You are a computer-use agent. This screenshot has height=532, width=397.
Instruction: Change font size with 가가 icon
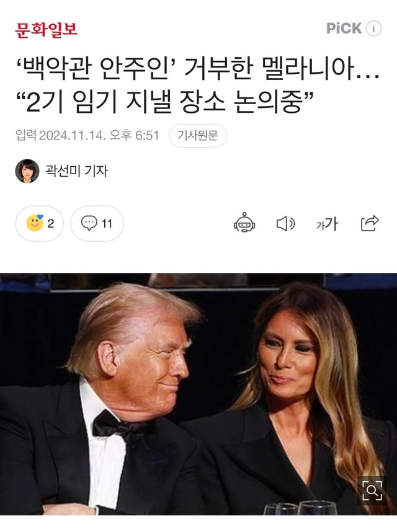point(327,224)
